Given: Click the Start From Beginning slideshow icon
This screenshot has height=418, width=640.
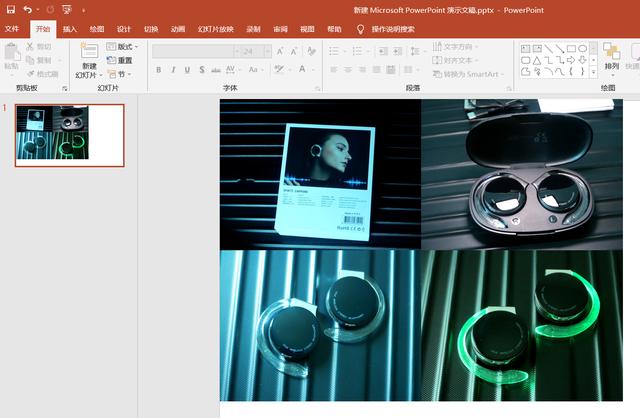Looking at the screenshot, I should point(67,9).
